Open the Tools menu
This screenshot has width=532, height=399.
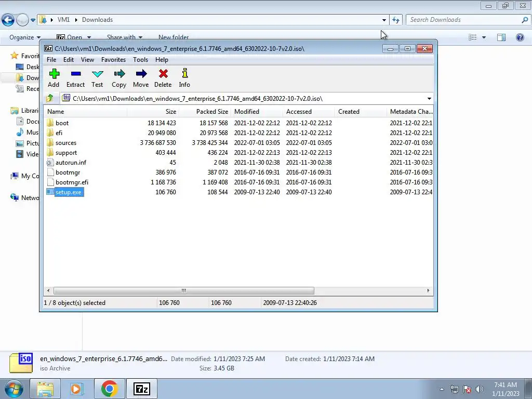coord(140,60)
